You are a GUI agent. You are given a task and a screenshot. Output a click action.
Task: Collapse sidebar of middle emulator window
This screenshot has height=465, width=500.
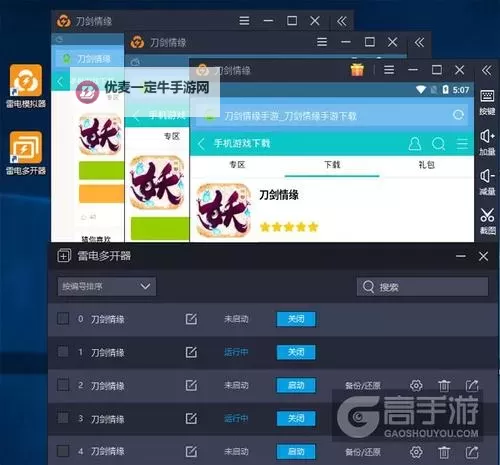[419, 42]
